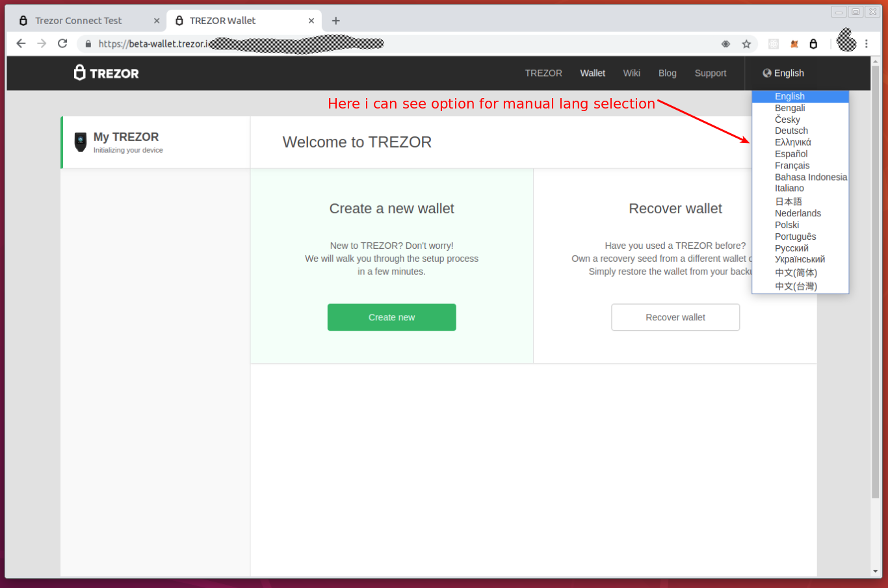Open the Wiki navigation item
The width and height of the screenshot is (888, 588).
631,73
